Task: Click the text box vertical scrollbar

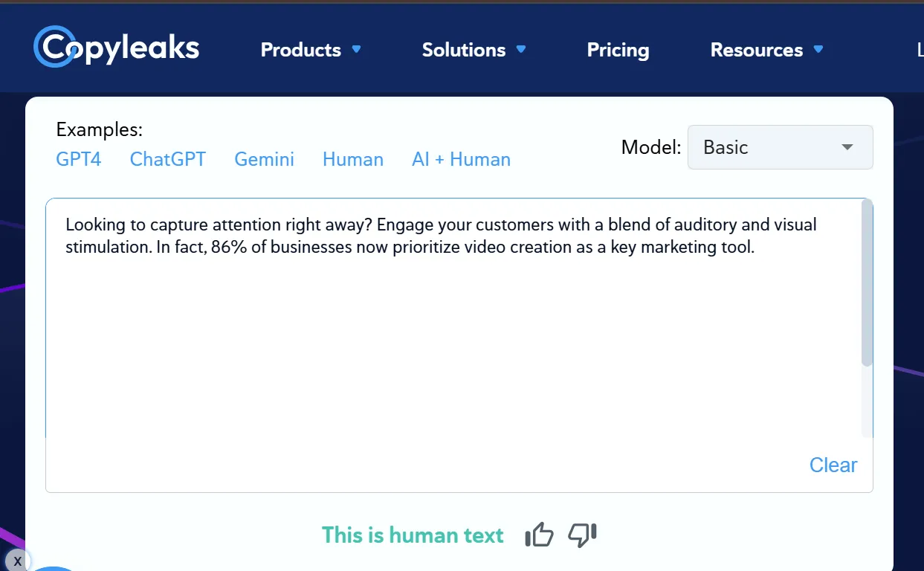Action: click(867, 283)
